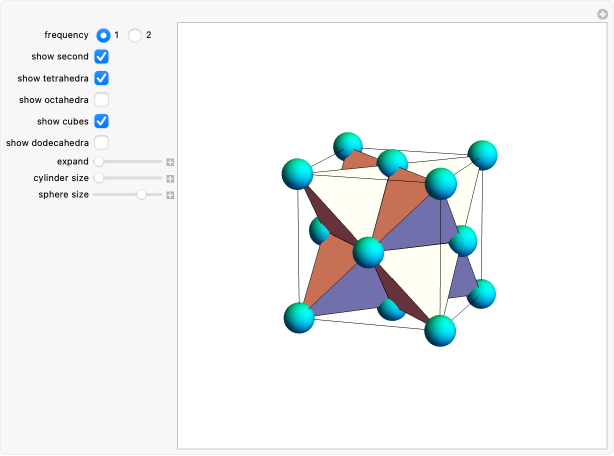Select frequency option 1
This screenshot has width=614, height=456.
click(103, 35)
